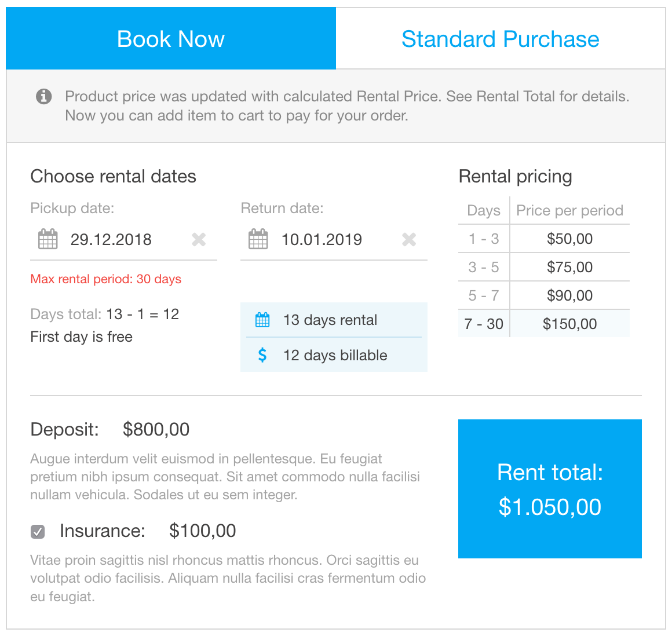Click the '12 days billable' summary row
672x636 pixels.
tap(334, 355)
